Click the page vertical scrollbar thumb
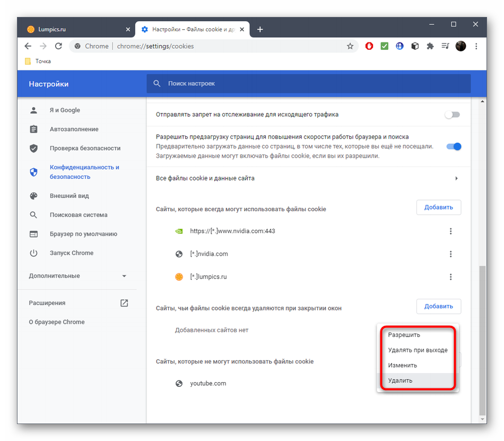 482,340
